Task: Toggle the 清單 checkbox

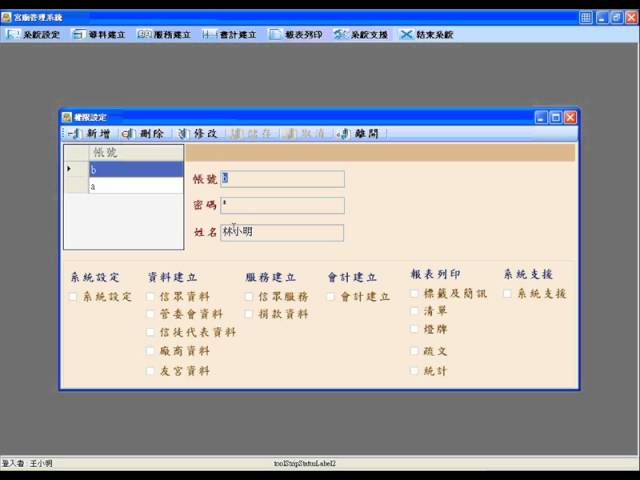Action: tap(414, 311)
